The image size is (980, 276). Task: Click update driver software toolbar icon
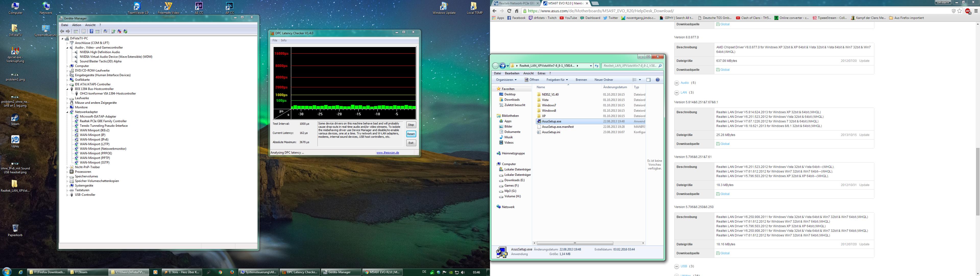113,31
